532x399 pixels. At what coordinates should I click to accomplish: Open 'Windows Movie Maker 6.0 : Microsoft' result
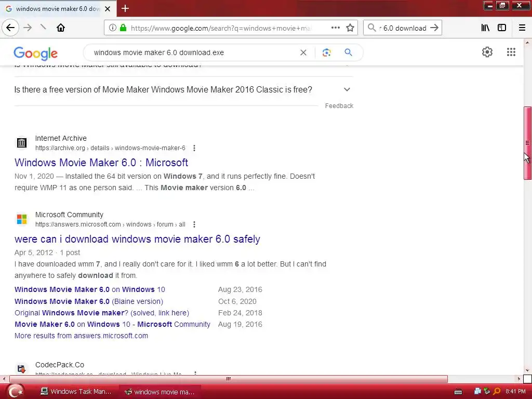coord(101,163)
